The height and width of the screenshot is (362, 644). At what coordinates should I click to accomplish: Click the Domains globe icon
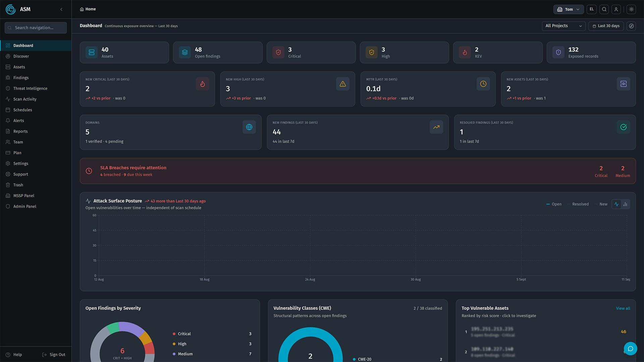tap(249, 127)
